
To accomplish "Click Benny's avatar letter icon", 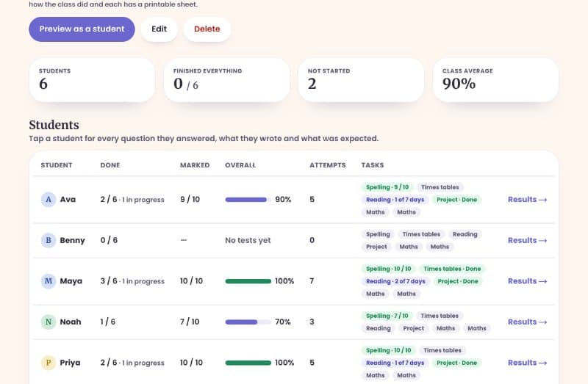I will 49,240.
